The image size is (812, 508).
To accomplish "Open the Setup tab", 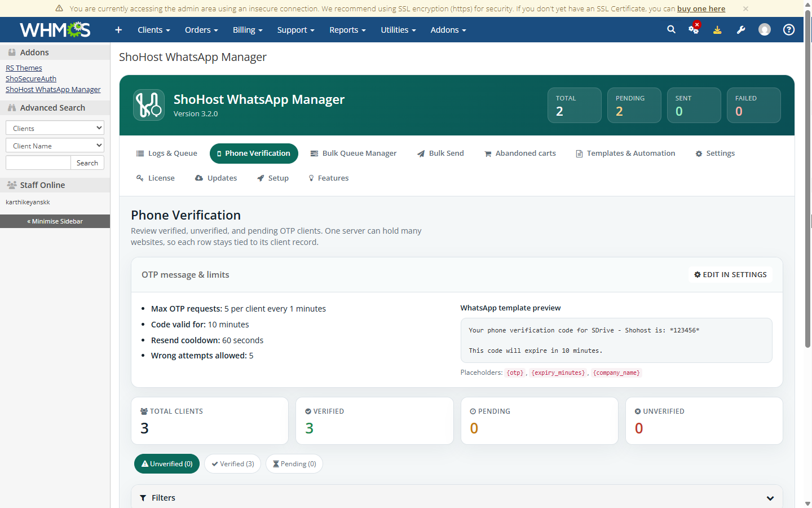I will 273,178.
